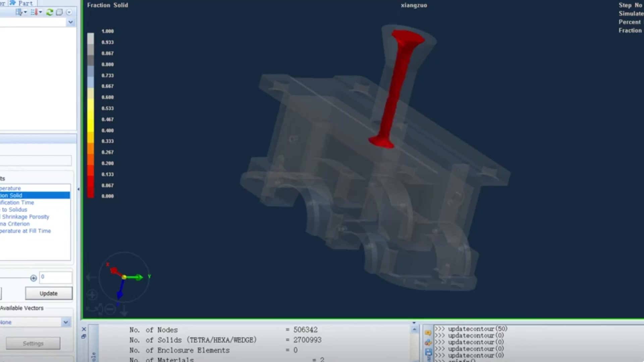Click the viewport zoom in icon
The height and width of the screenshot is (362, 644).
pos(92,295)
